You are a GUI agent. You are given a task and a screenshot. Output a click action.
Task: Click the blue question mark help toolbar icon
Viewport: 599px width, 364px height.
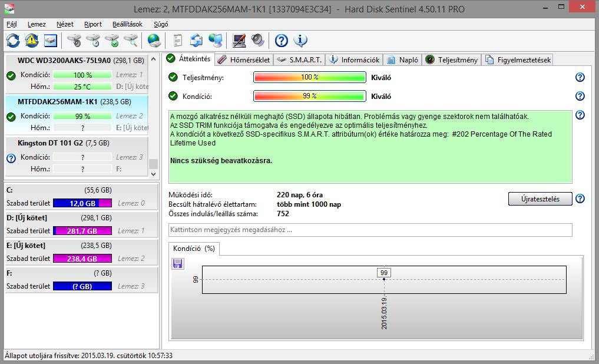click(282, 41)
